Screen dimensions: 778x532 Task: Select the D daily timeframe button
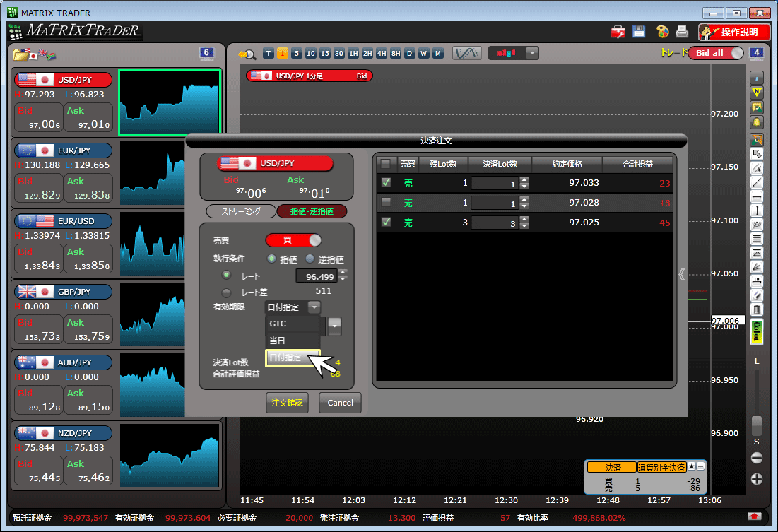point(409,53)
